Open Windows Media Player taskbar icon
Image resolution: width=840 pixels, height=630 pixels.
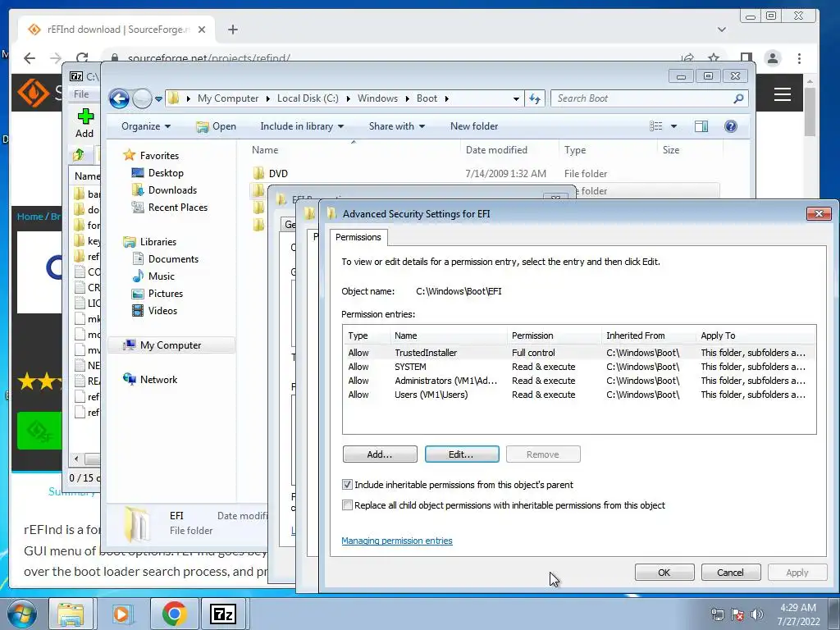(121, 614)
